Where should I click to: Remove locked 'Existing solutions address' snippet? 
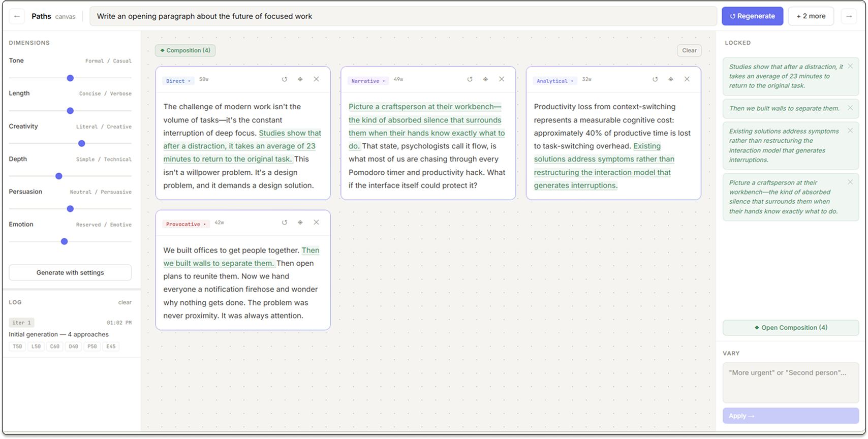pos(850,131)
